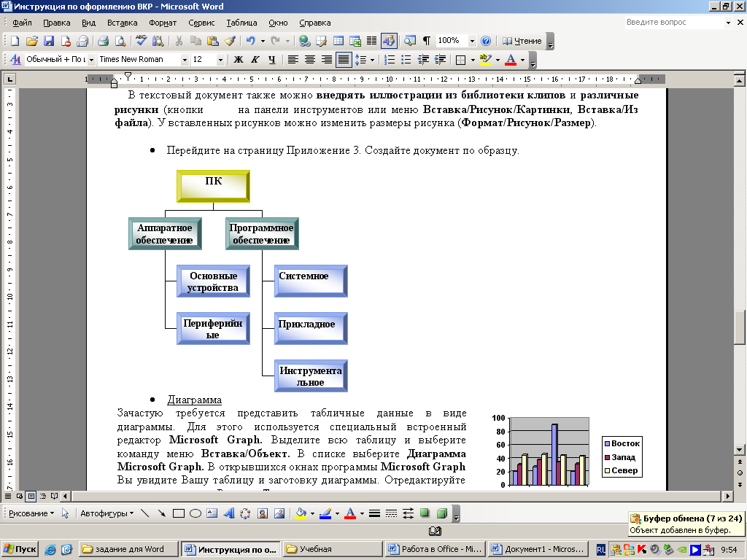This screenshot has width=747, height=560.
Task: Select the Arrow drawing tool
Action: pyautogui.click(x=161, y=513)
